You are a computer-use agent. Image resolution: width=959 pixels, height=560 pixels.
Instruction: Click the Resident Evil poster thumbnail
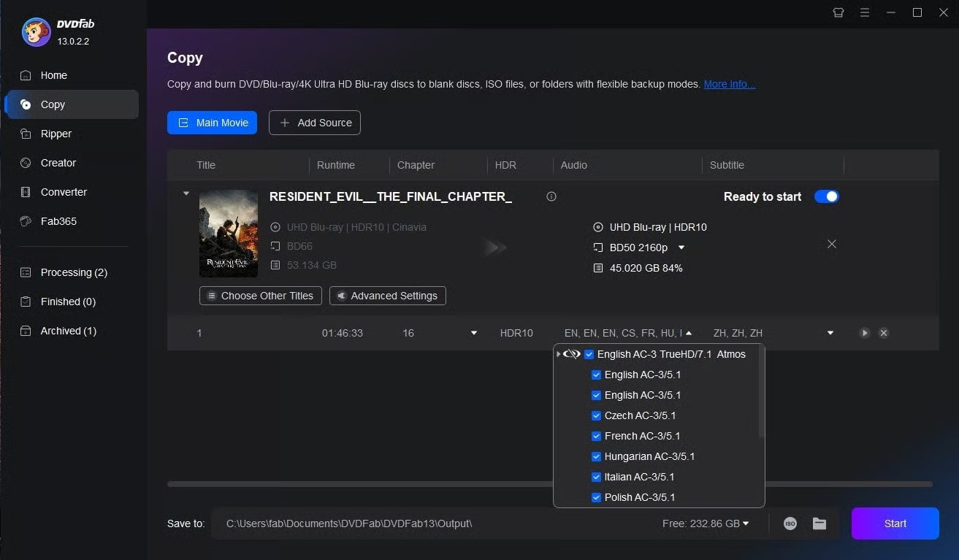(x=229, y=234)
